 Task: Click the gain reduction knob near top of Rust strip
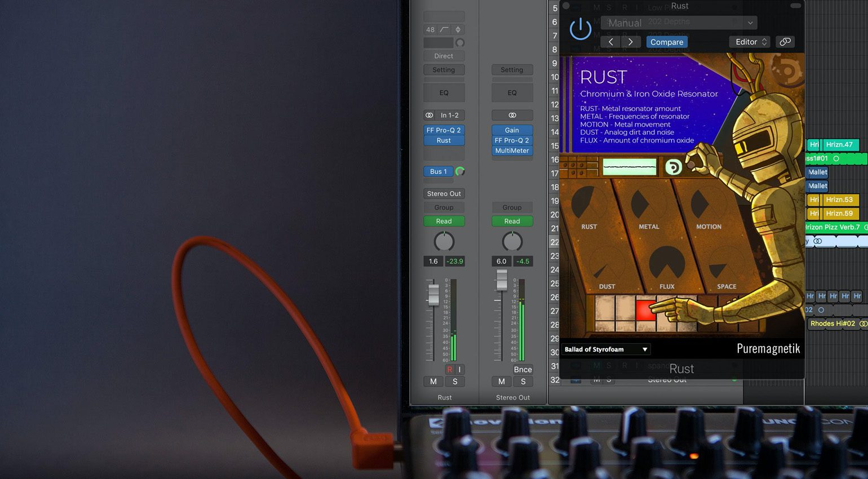tap(460, 43)
